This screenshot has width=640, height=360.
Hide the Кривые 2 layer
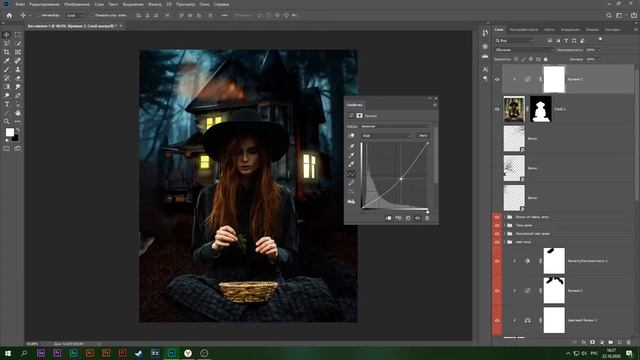click(x=497, y=291)
